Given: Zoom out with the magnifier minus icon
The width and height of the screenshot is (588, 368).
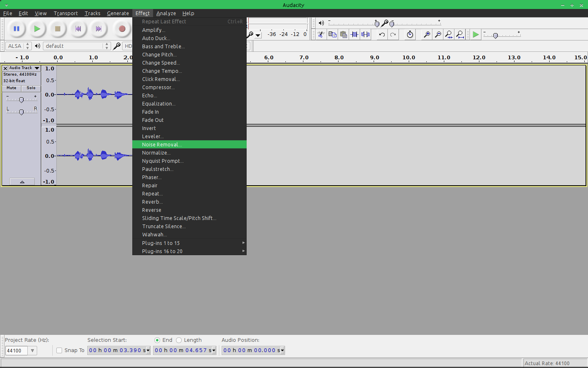Looking at the screenshot, I should point(438,34).
